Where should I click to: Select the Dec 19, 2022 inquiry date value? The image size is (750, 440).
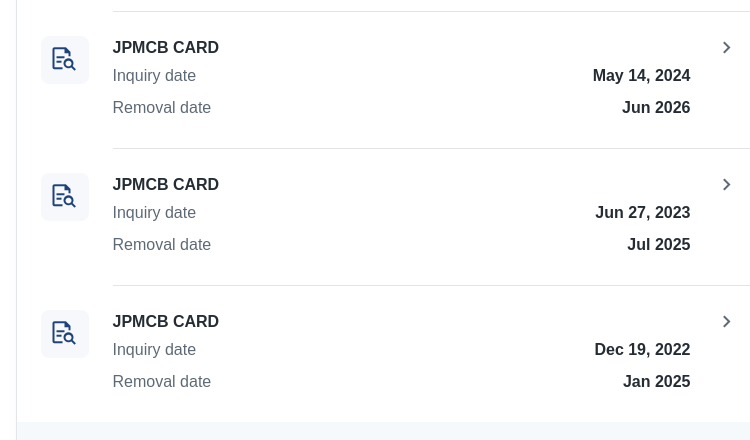click(x=642, y=350)
